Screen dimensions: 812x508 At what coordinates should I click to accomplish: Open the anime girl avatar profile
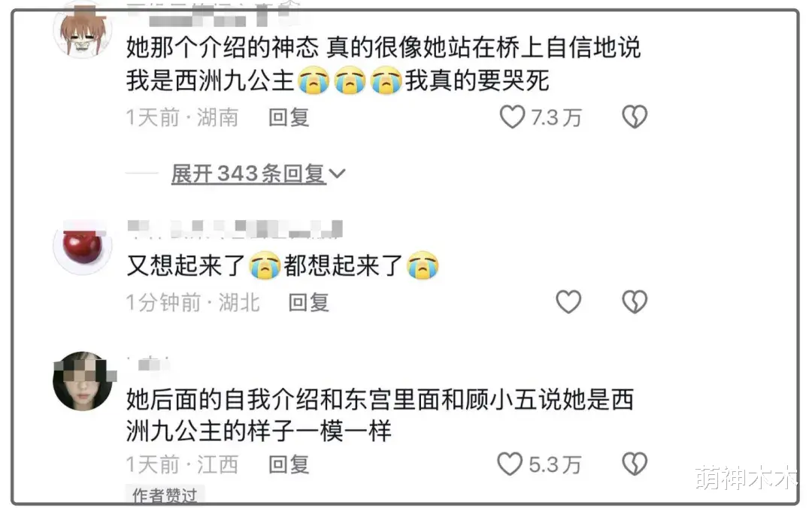83,31
